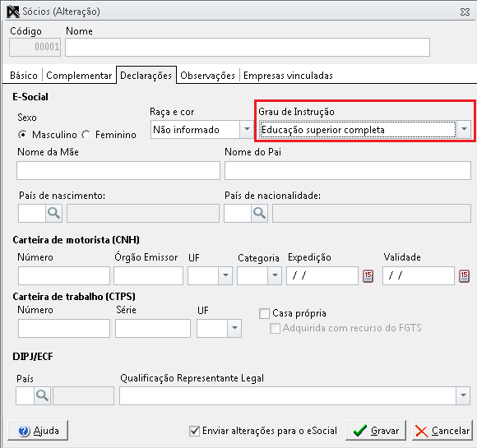Click Cancelar to discard changes
This screenshot has width=477, height=448.
click(442, 431)
